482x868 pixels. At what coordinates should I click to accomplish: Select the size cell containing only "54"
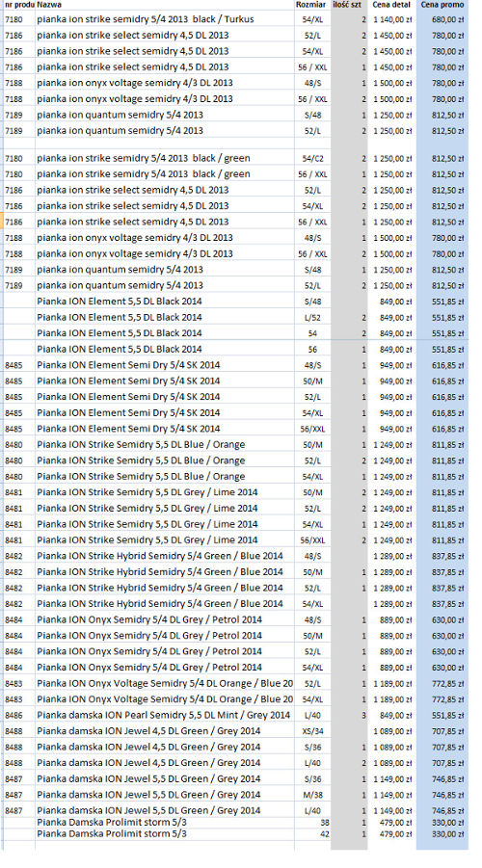(312, 333)
